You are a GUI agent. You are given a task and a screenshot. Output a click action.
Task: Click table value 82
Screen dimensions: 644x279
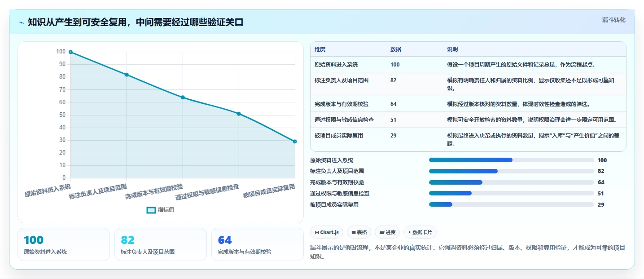click(394, 80)
